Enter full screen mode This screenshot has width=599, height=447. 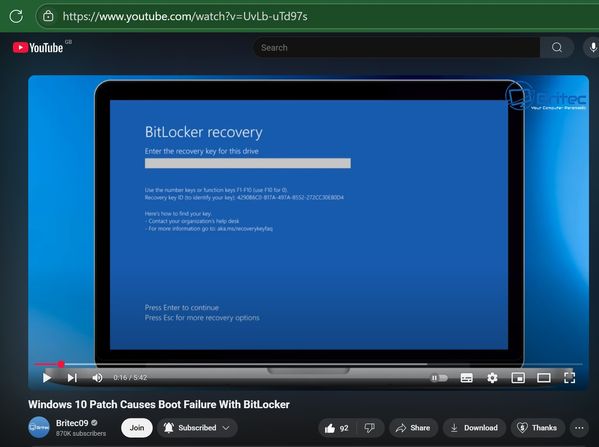(569, 378)
